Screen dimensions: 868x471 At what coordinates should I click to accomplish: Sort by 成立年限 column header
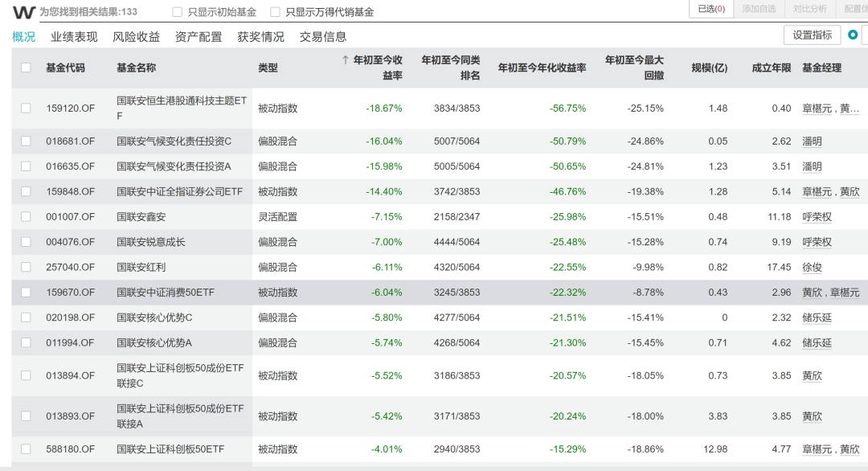click(771, 68)
